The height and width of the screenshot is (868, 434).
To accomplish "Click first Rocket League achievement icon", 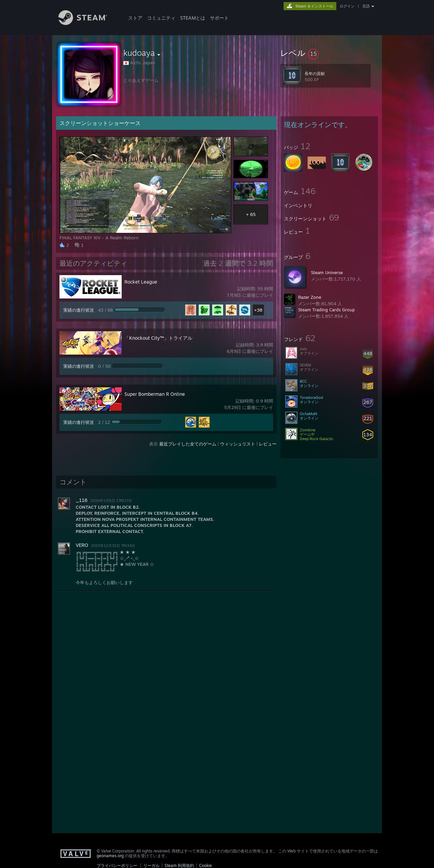I will coord(191,310).
